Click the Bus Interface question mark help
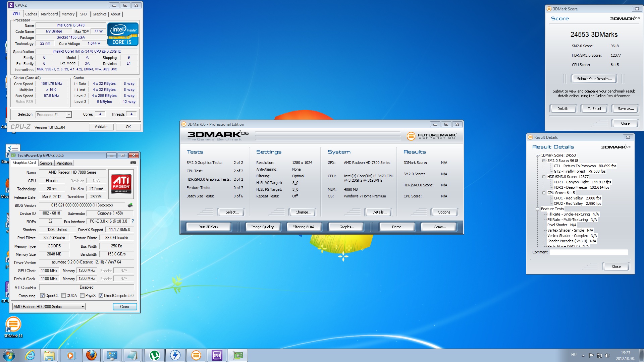 (133, 221)
